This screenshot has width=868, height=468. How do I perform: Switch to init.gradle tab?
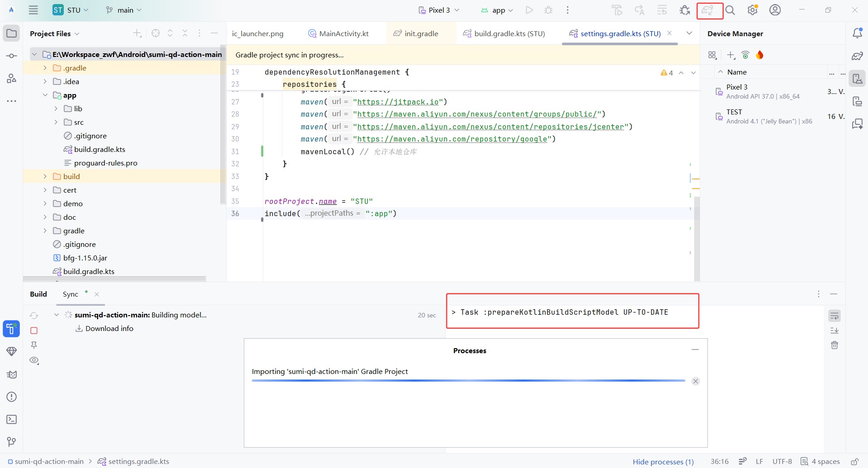(416, 33)
